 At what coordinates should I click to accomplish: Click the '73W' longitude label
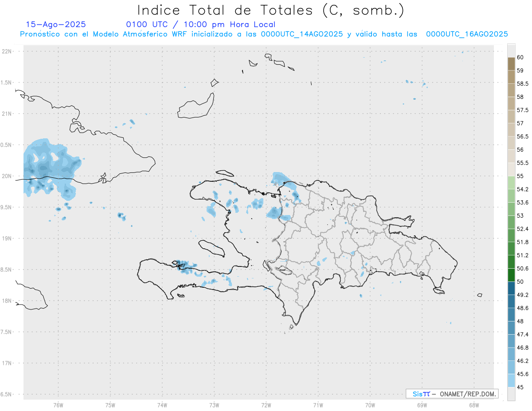(x=214, y=405)
